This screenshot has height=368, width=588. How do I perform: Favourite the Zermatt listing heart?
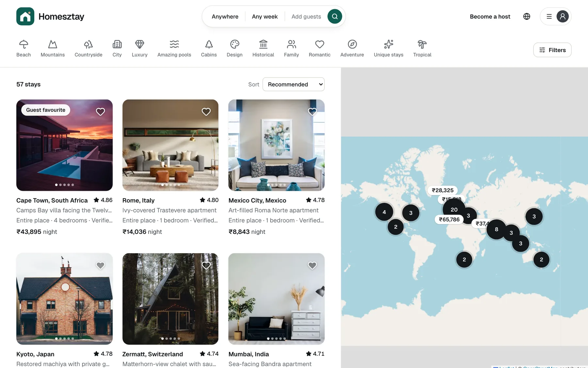pos(206,265)
